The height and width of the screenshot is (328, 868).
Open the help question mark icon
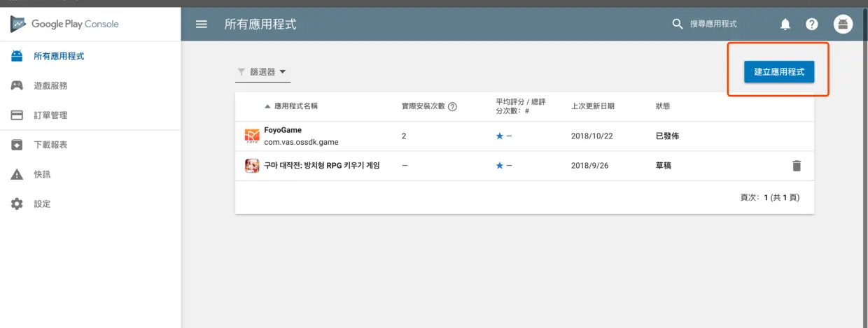point(812,24)
